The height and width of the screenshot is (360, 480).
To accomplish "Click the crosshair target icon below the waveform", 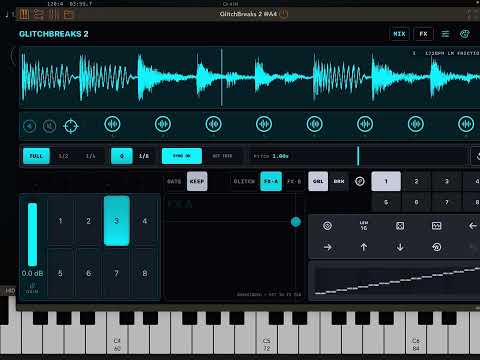I will [x=71, y=126].
